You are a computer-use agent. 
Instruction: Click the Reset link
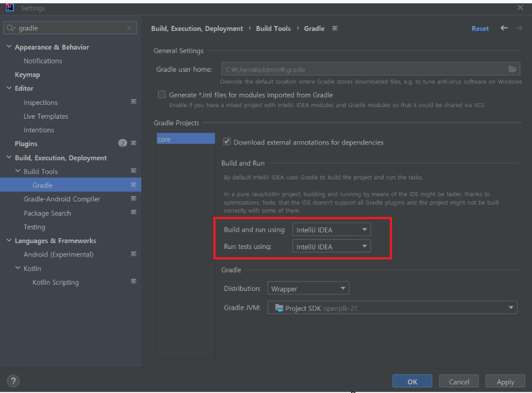click(x=480, y=29)
